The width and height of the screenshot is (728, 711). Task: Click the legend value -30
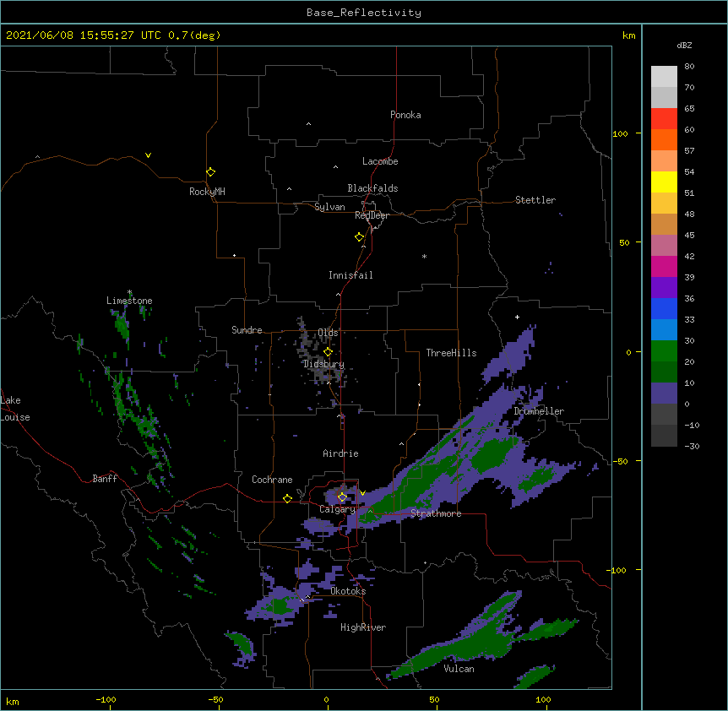[x=692, y=446]
